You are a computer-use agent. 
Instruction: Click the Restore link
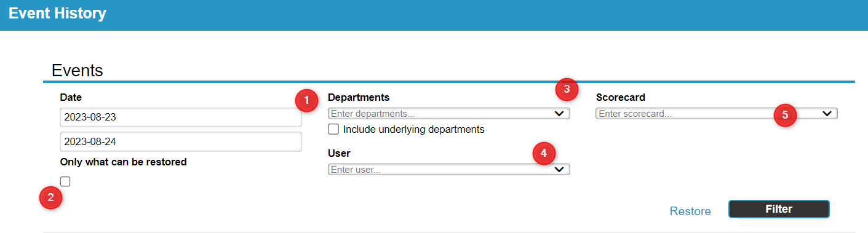690,211
